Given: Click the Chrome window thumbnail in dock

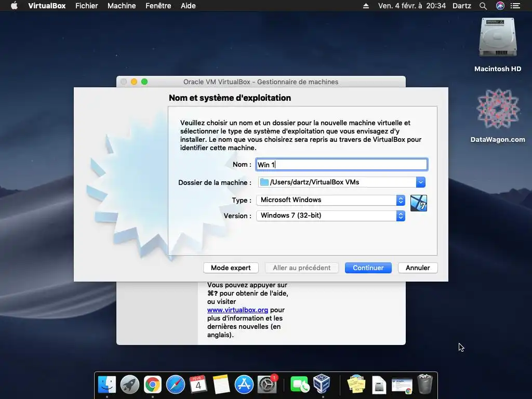Looking at the screenshot, I should pos(402,386).
